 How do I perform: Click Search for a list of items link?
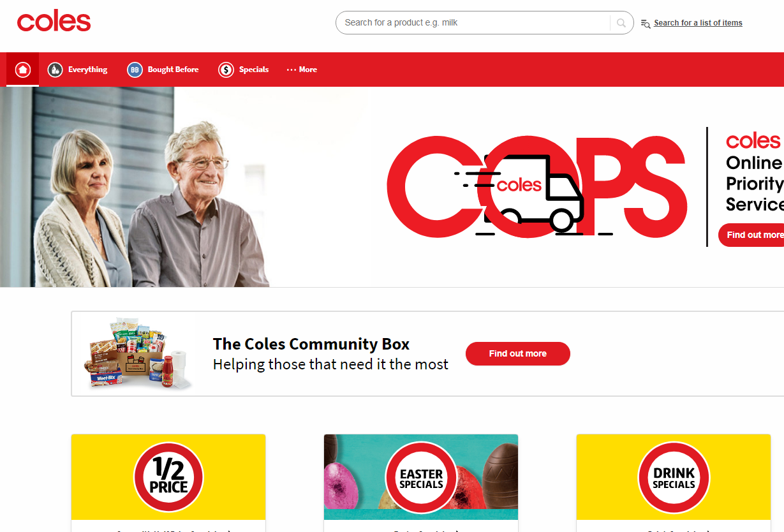coord(698,23)
